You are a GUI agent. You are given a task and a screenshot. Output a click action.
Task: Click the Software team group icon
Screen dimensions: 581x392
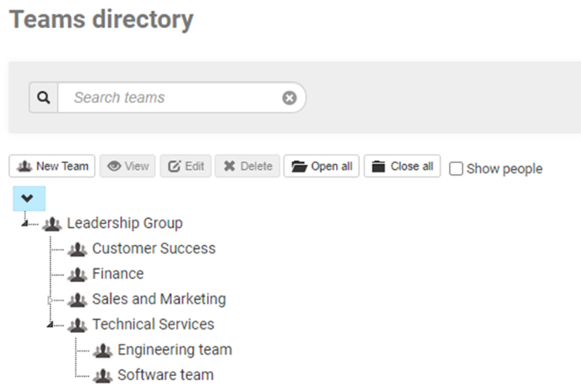point(103,375)
